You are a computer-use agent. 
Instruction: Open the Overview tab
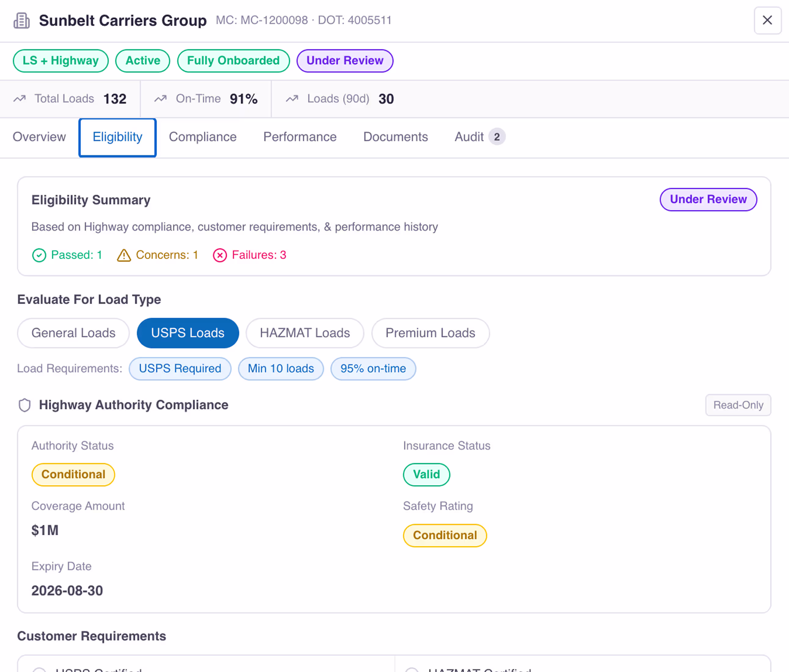39,137
